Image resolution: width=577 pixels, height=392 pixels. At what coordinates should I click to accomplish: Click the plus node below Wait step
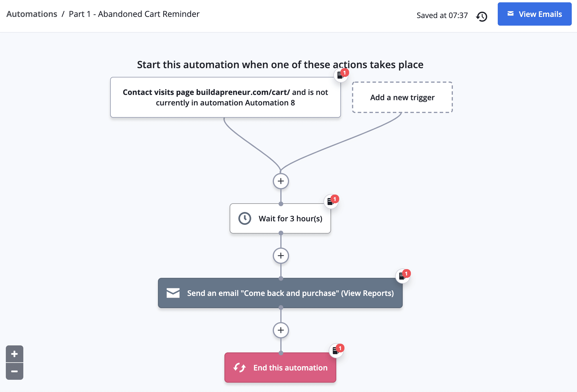pyautogui.click(x=280, y=255)
